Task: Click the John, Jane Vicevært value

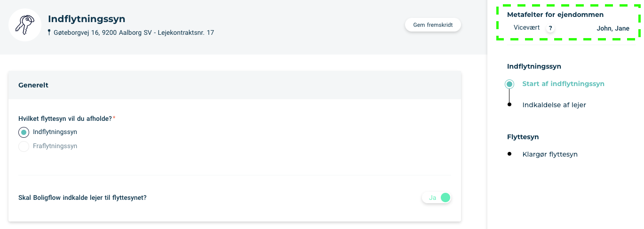Action: (613, 28)
